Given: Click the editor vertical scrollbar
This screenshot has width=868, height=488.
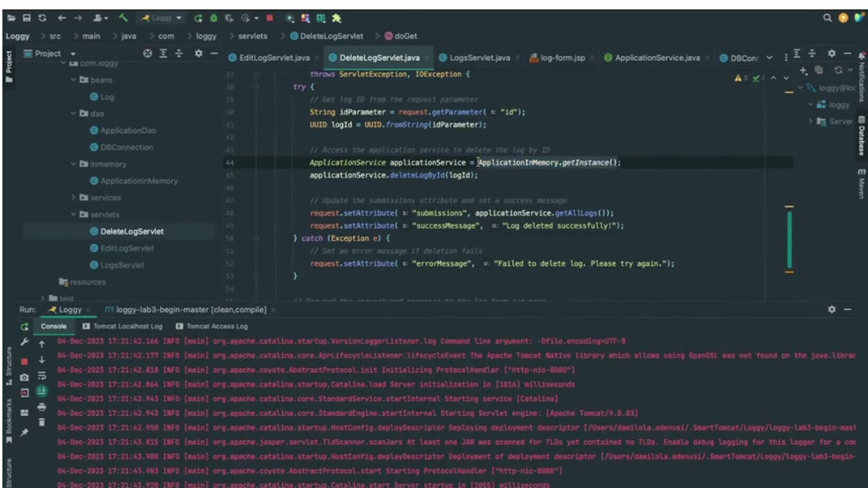Looking at the screenshot, I should [x=789, y=241].
